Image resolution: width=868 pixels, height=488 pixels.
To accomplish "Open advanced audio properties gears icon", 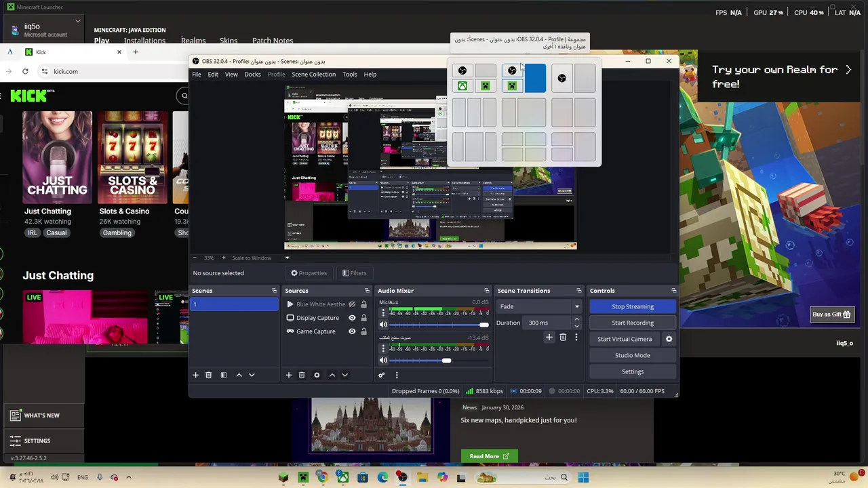I will point(382,375).
